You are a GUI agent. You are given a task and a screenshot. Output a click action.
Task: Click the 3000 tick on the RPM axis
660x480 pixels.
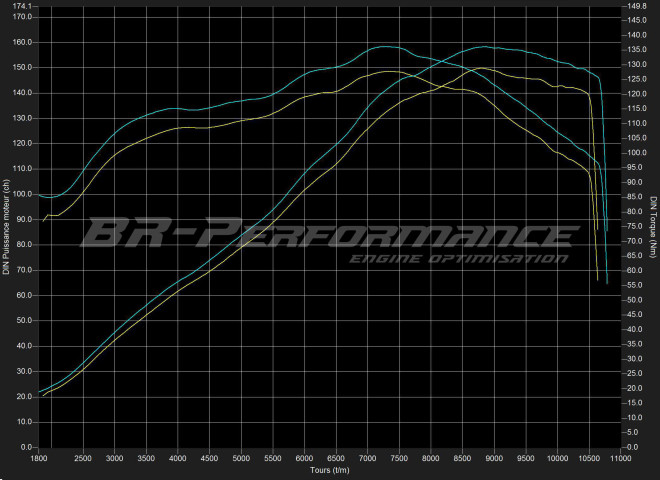pos(115,460)
